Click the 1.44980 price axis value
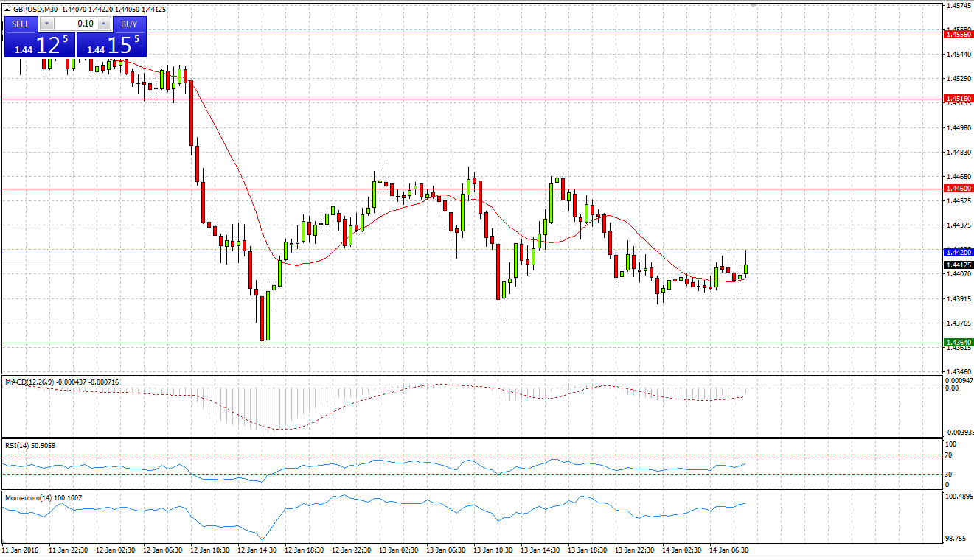This screenshot has width=974, height=560. [958, 127]
